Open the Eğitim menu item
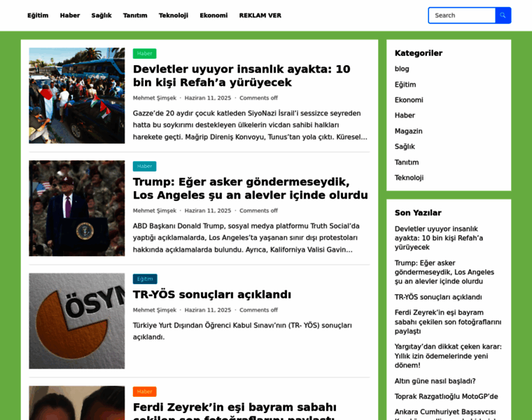Screen dimensions: 532x420 tap(38, 15)
